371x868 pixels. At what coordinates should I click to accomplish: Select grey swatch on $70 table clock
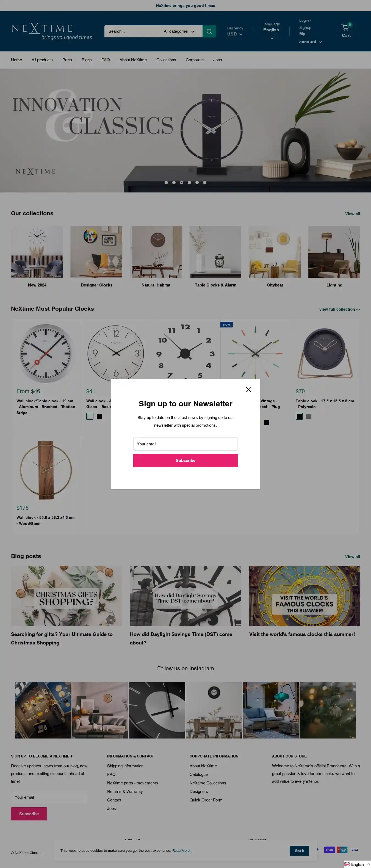(308, 416)
